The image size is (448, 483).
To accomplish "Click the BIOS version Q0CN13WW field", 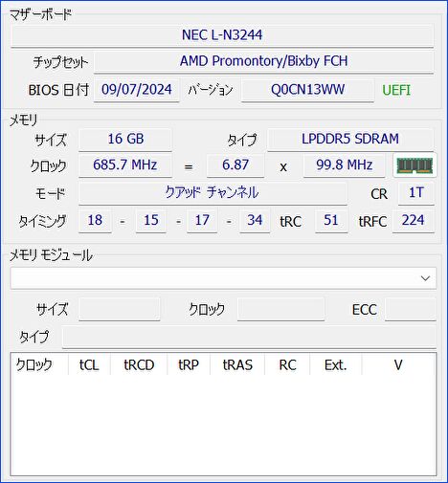I will pyautogui.click(x=307, y=90).
